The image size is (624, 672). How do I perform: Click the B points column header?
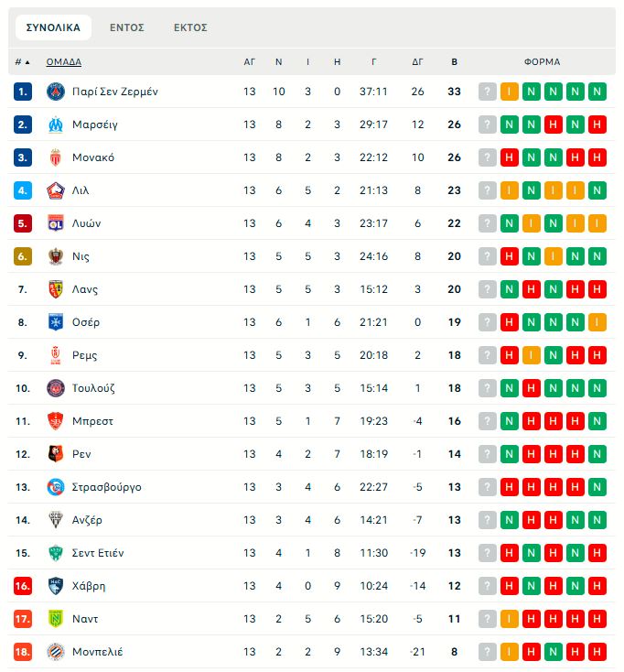455,62
